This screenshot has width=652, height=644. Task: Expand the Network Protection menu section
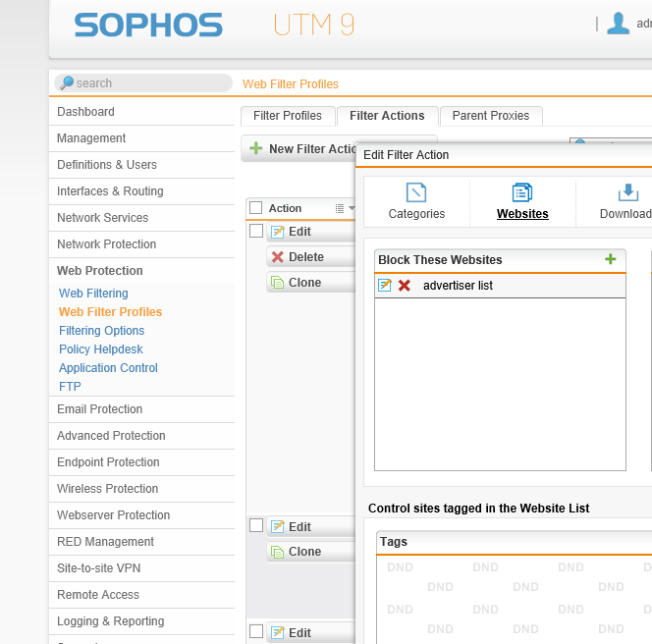106,244
